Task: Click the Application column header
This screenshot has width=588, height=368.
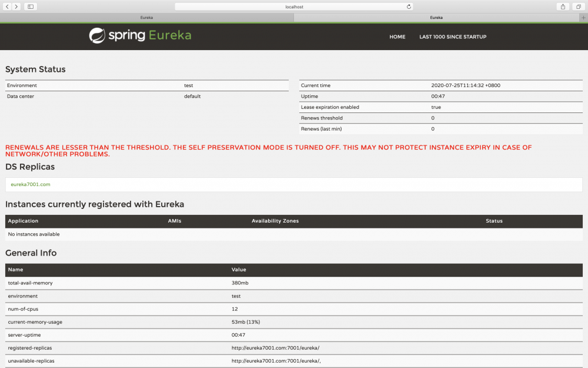Action: click(x=23, y=221)
